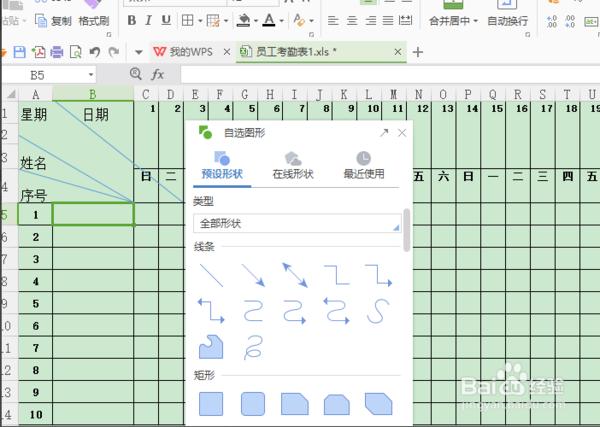
Task: Select the curved connector shape
Action: [253, 311]
